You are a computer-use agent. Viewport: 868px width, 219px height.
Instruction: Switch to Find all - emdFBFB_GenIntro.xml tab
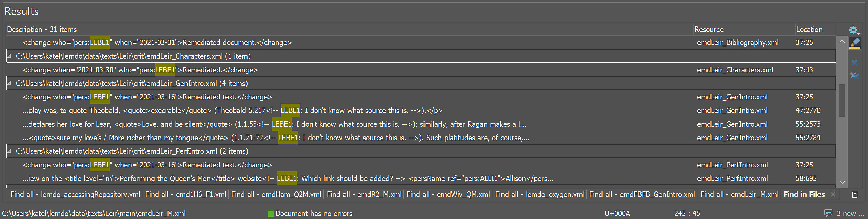pyautogui.click(x=642, y=195)
